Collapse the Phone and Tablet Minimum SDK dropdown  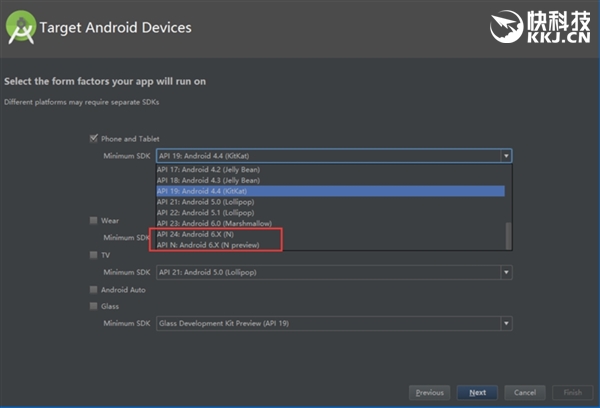point(506,156)
